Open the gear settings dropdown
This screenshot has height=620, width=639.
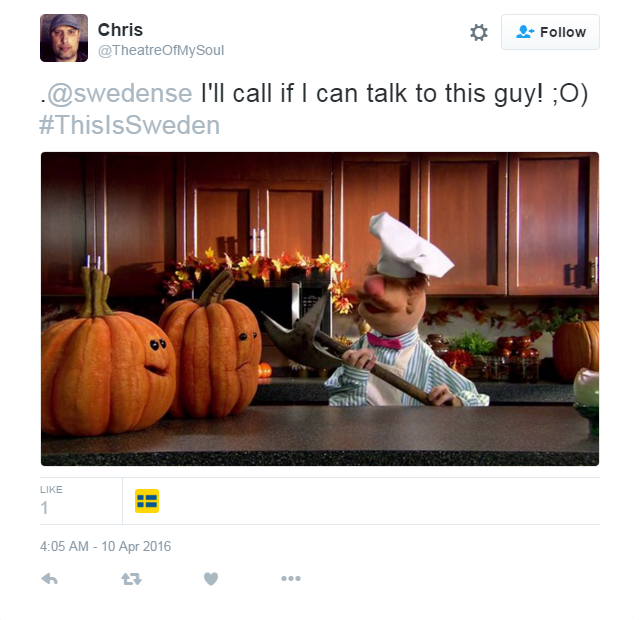(479, 32)
